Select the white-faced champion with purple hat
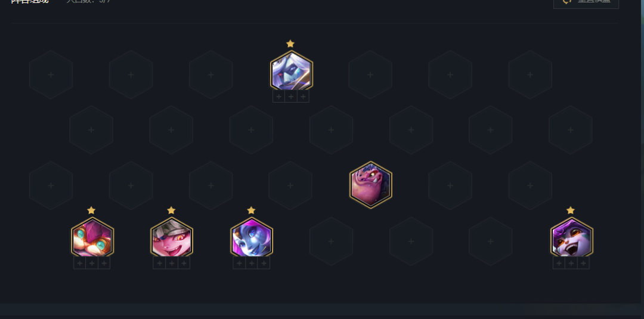The width and height of the screenshot is (644, 319). pos(571,237)
